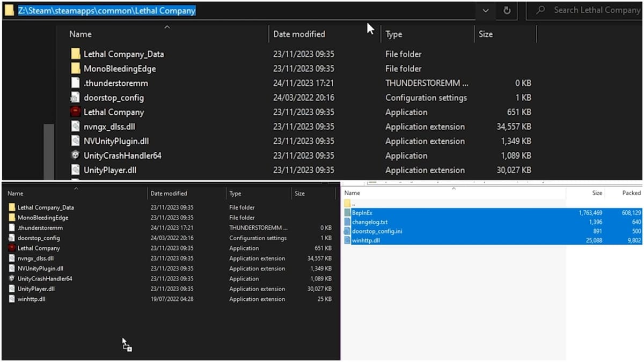Click Name column header in archive pane

click(x=352, y=193)
